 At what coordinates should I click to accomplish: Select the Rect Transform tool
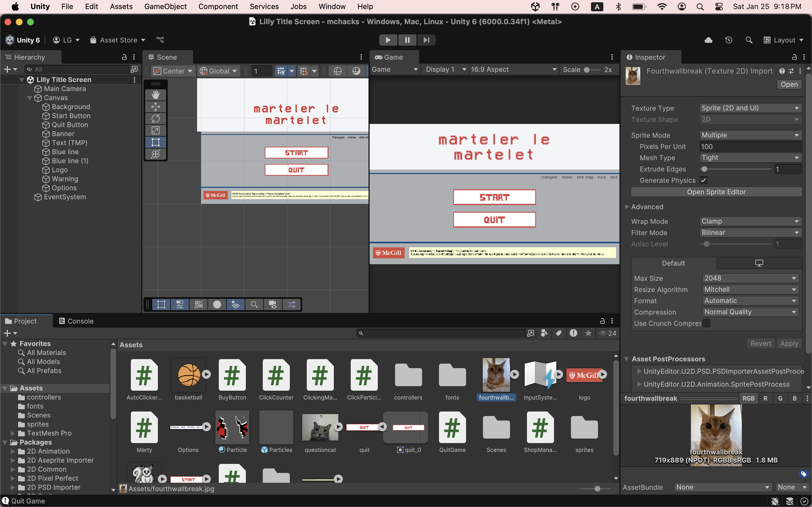coord(155,142)
